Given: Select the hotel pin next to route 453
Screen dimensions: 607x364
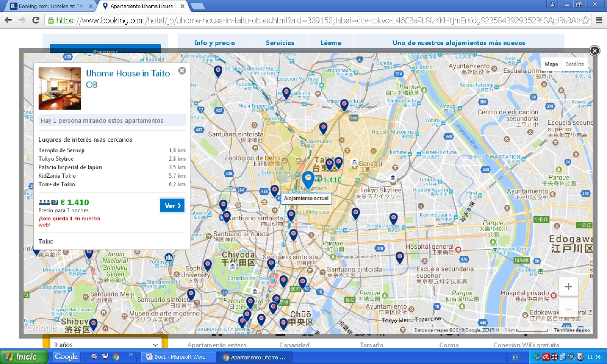Looking at the screenshot, I should pyautogui.click(x=275, y=191).
